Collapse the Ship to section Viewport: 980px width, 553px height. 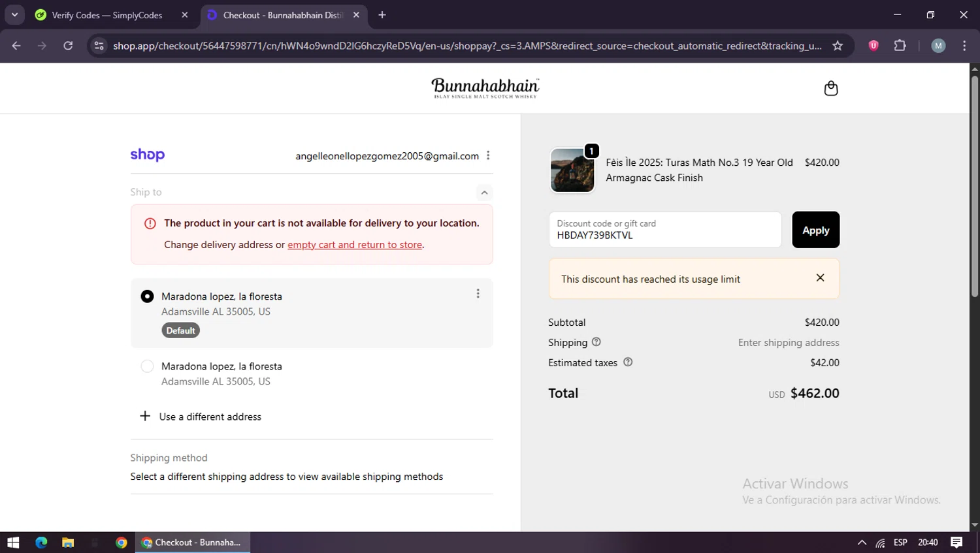pyautogui.click(x=484, y=192)
